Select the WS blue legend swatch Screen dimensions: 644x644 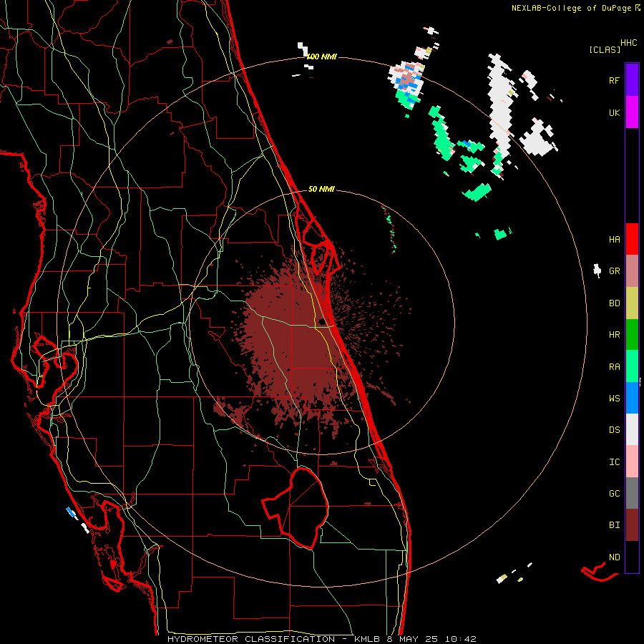(x=632, y=398)
